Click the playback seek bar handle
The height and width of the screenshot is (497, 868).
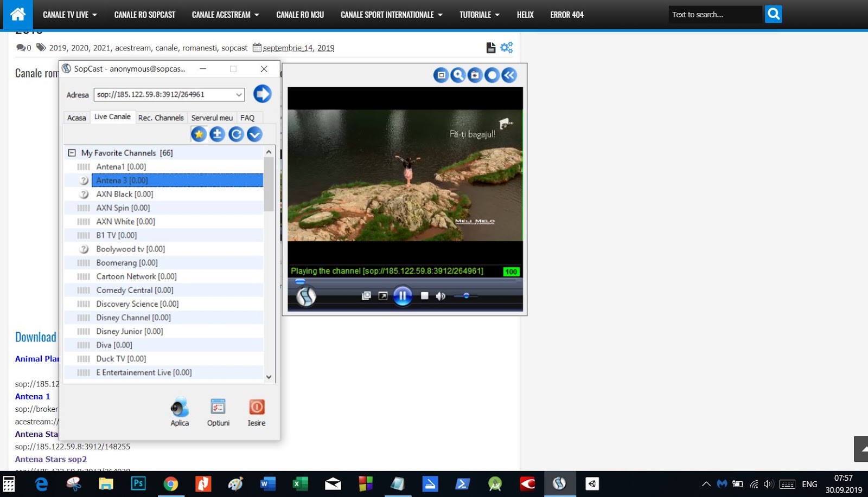pyautogui.click(x=300, y=281)
